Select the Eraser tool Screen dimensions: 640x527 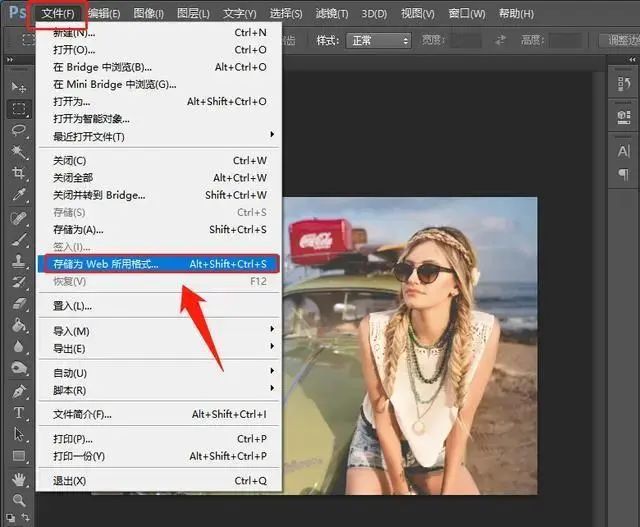click(x=19, y=304)
